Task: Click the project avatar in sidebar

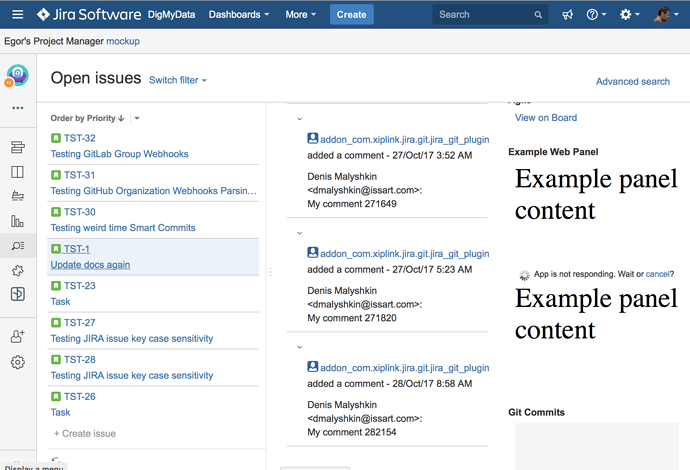Action: tap(17, 75)
